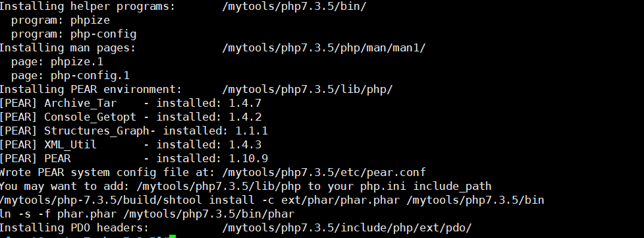Click the Console_Getopt version 1.4.2

click(245, 117)
